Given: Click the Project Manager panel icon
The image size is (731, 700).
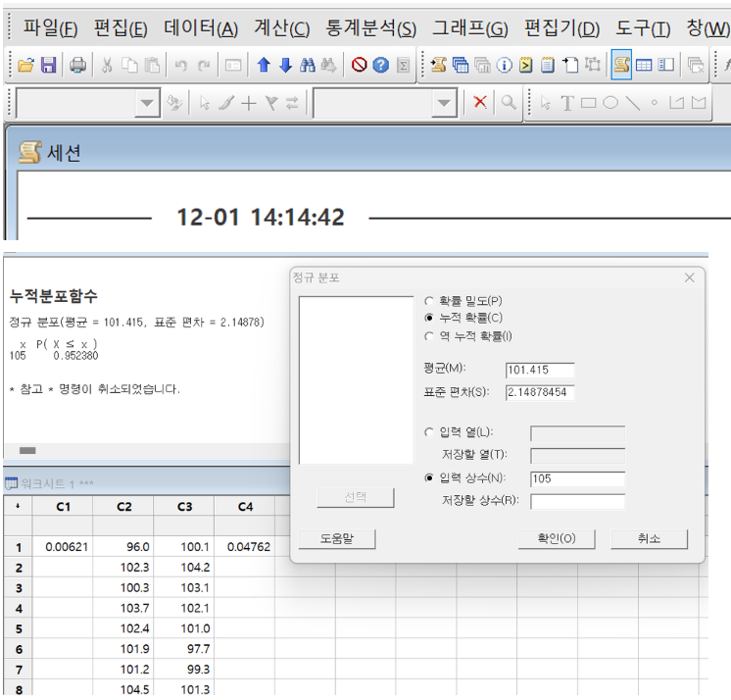Looking at the screenshot, I should [x=666, y=65].
